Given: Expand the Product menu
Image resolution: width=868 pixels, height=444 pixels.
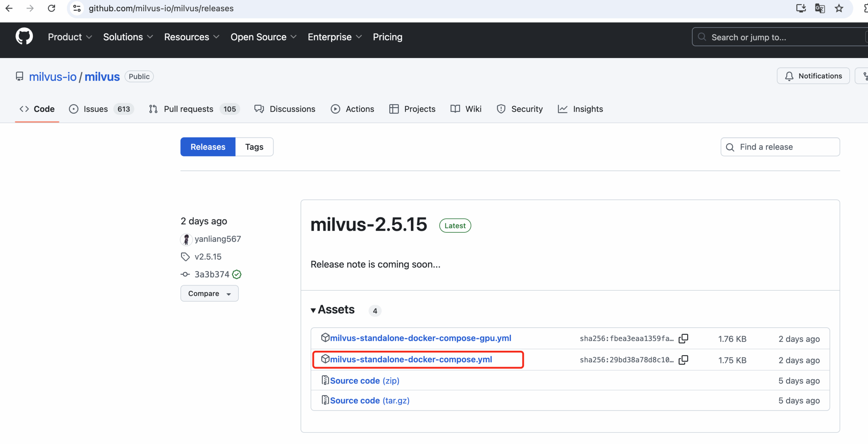Looking at the screenshot, I should (70, 37).
